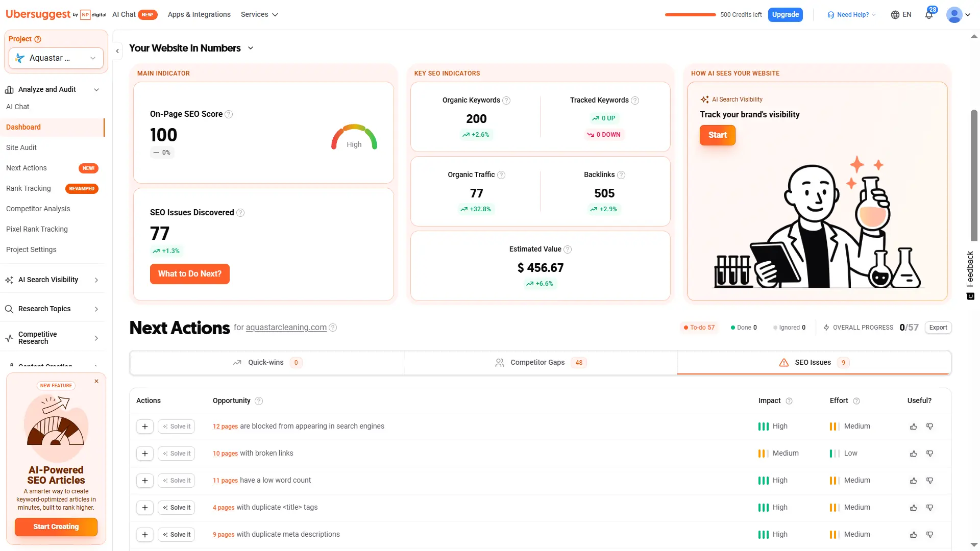Open AI Chat in the top navigation
980x551 pixels.
tap(124, 15)
